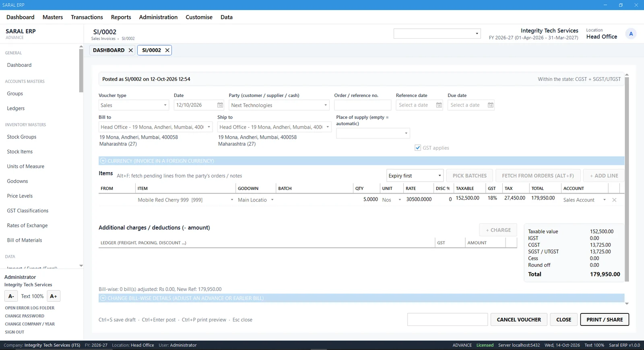This screenshot has height=350, width=644.
Task: Open the Reference date calendar icon
Action: pyautogui.click(x=439, y=105)
